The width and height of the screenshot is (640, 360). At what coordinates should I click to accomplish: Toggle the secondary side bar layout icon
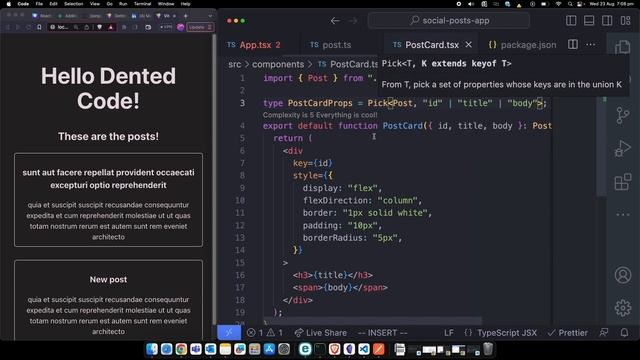607,20
